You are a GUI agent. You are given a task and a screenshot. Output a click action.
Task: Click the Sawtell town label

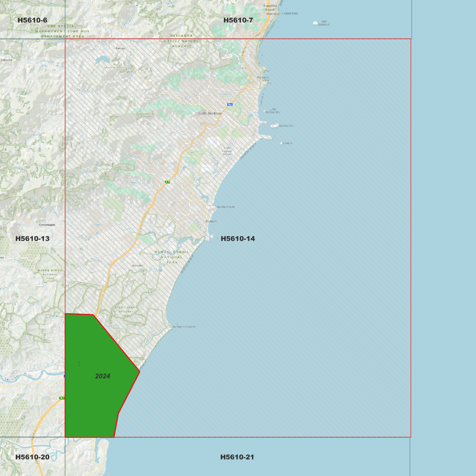(x=211, y=221)
